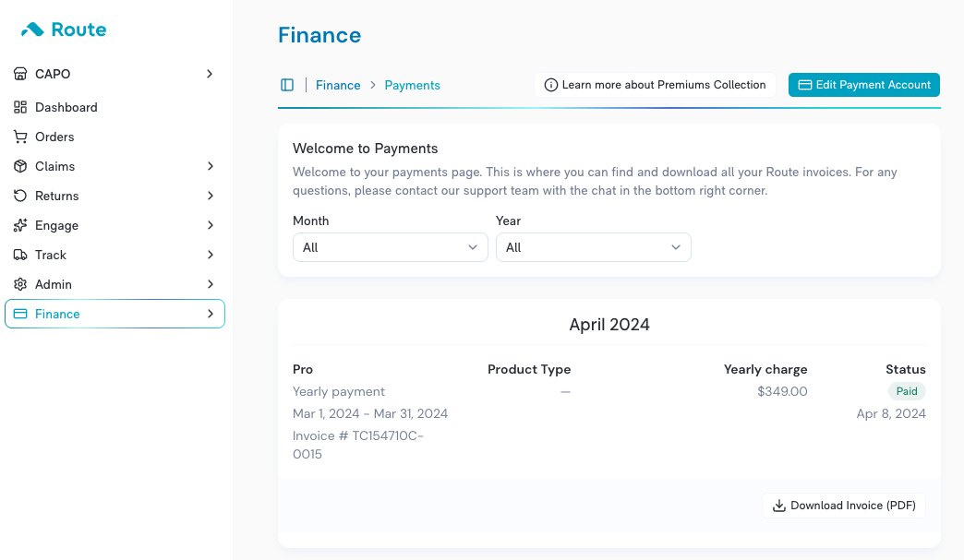Image resolution: width=964 pixels, height=560 pixels.
Task: Click the Welcome to Payments heading
Action: tap(365, 148)
